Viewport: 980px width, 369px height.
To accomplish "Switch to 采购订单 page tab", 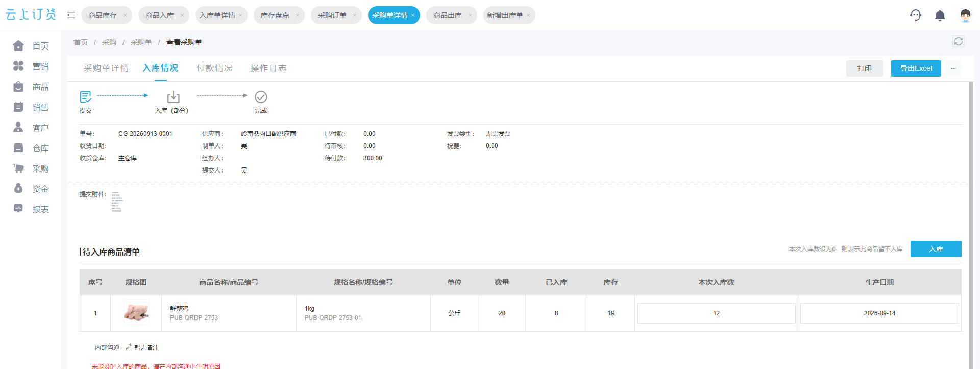I will tap(332, 15).
